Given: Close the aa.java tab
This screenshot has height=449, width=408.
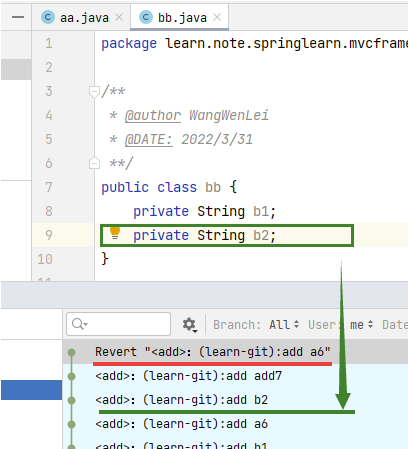Looking at the screenshot, I should coord(119,17).
